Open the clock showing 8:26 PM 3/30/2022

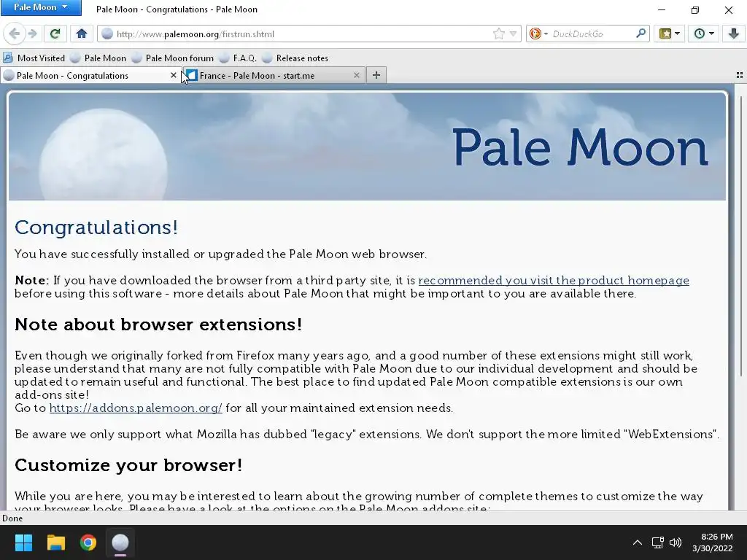[713, 542]
